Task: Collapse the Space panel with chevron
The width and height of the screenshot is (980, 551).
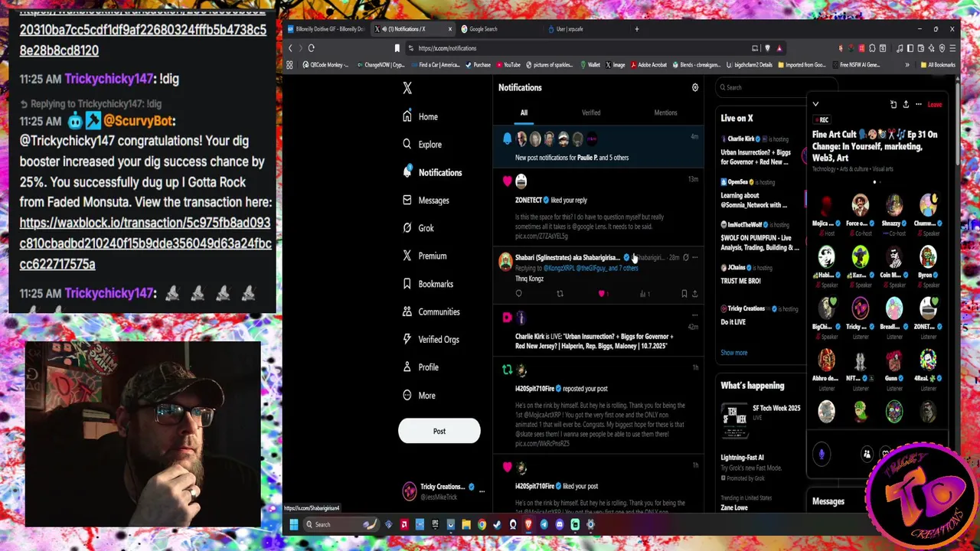Action: pyautogui.click(x=815, y=104)
